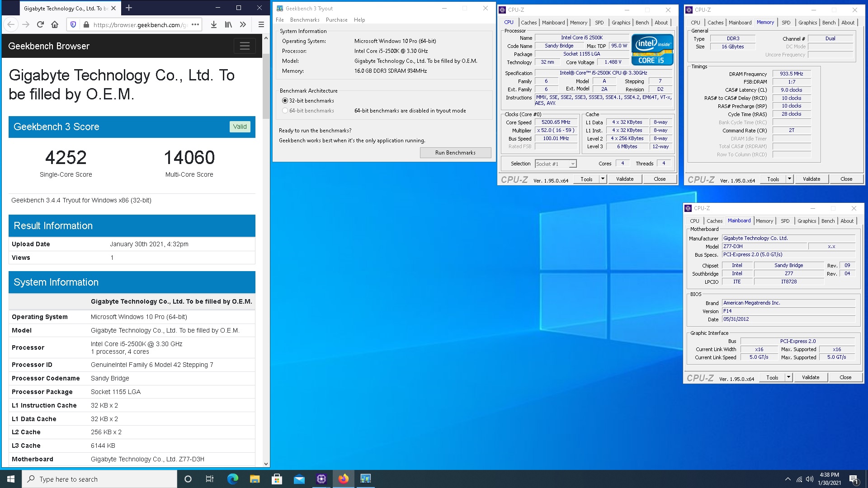Open Mail app from taskbar
Image resolution: width=868 pixels, height=488 pixels.
299,479
